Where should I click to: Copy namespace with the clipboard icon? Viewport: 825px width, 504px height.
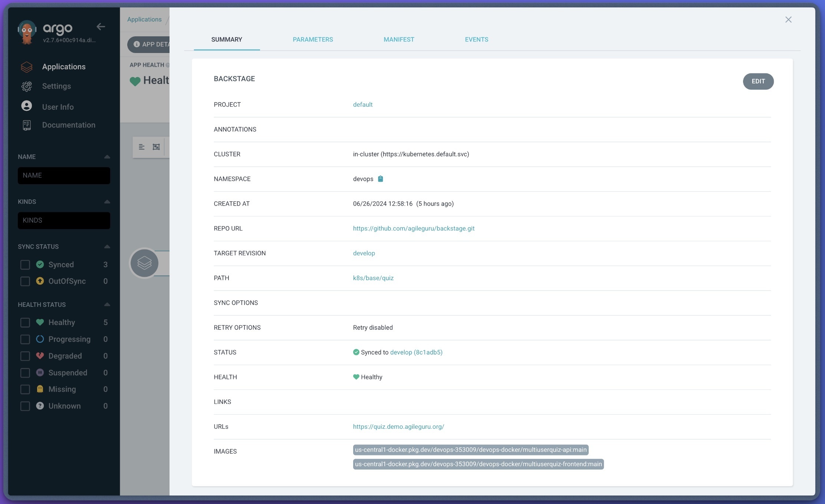(380, 179)
